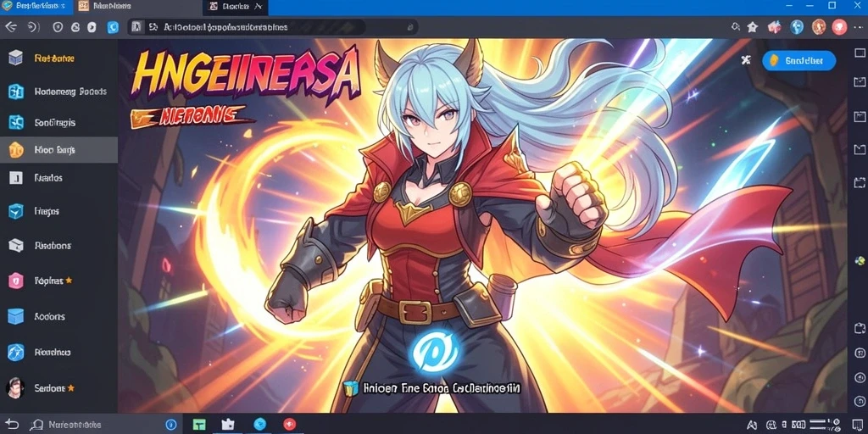Open the sidebar item with blue checkmark cube
Viewport: 868px width, 434px height.
(x=58, y=211)
